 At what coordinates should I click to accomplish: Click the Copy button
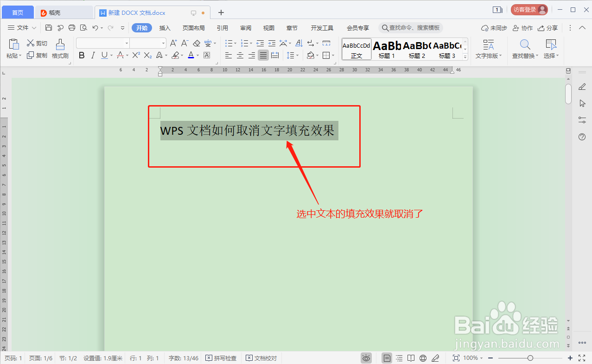pos(37,56)
